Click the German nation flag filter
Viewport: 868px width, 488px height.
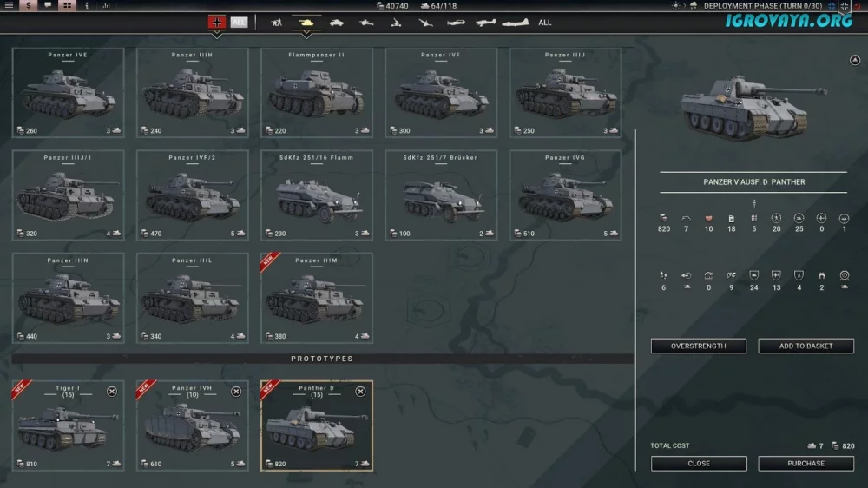217,23
